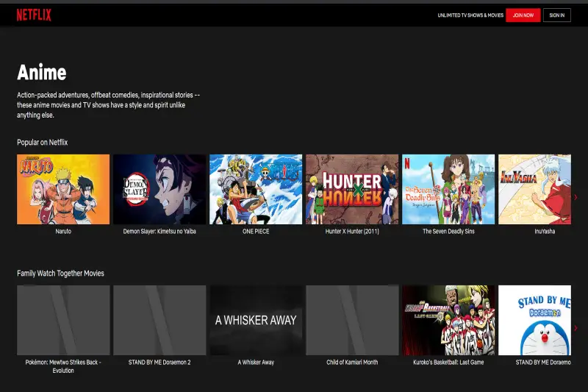The image size is (588, 392).
Task: Advance Family Watch Together row with right arrow
Action: (x=576, y=328)
